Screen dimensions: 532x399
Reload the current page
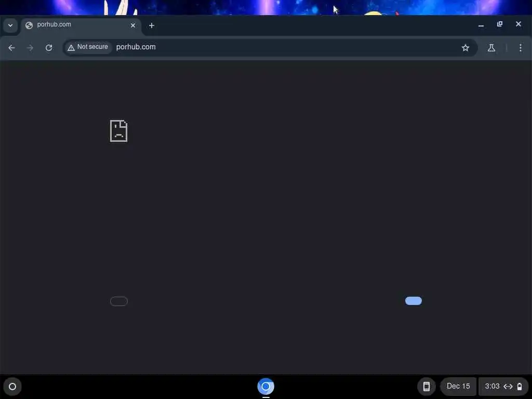tap(49, 48)
